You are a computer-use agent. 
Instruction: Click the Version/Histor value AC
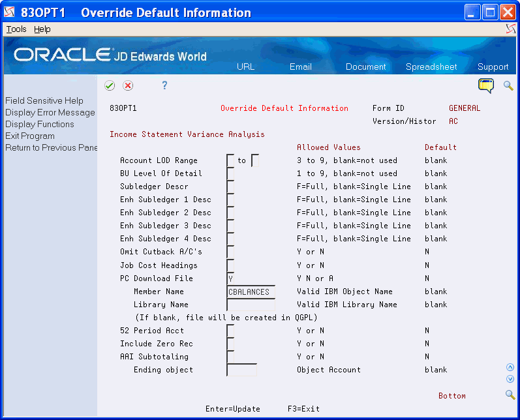(x=453, y=121)
